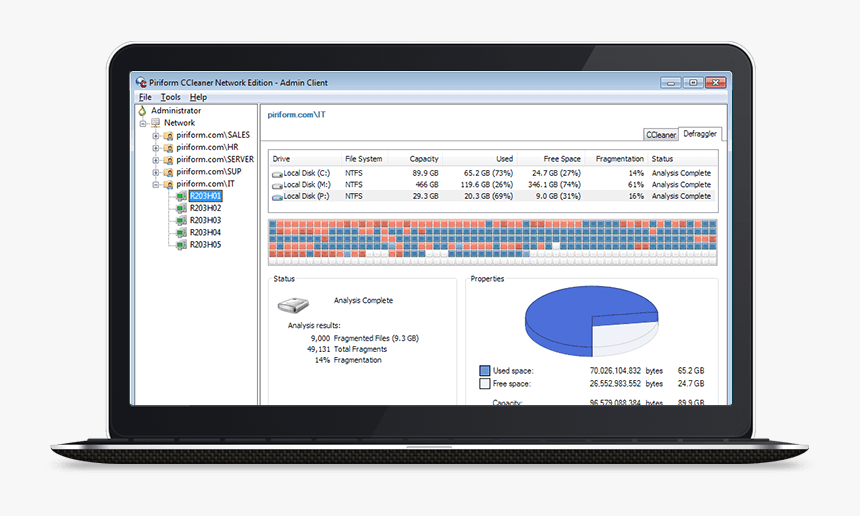Expand the piriform.com\HR node
Screen dimensions: 860x516
tap(155, 148)
